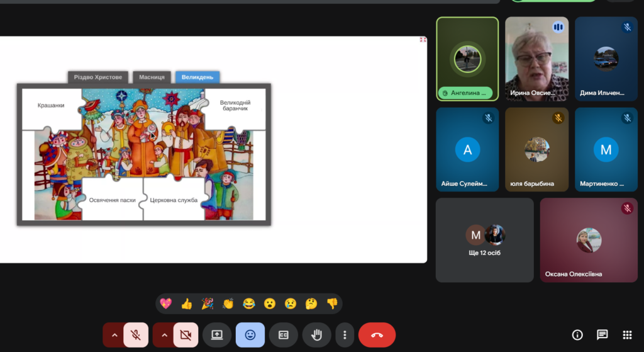Select the Великдень tab
The image size is (644, 352).
coord(197,77)
